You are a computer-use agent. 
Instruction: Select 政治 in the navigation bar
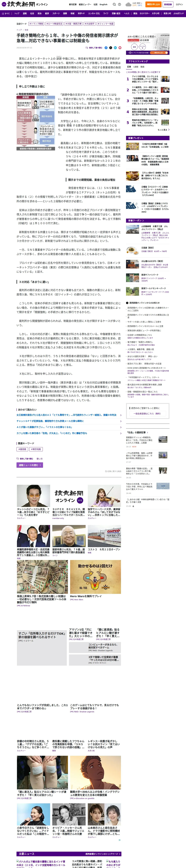tap(40, 13)
